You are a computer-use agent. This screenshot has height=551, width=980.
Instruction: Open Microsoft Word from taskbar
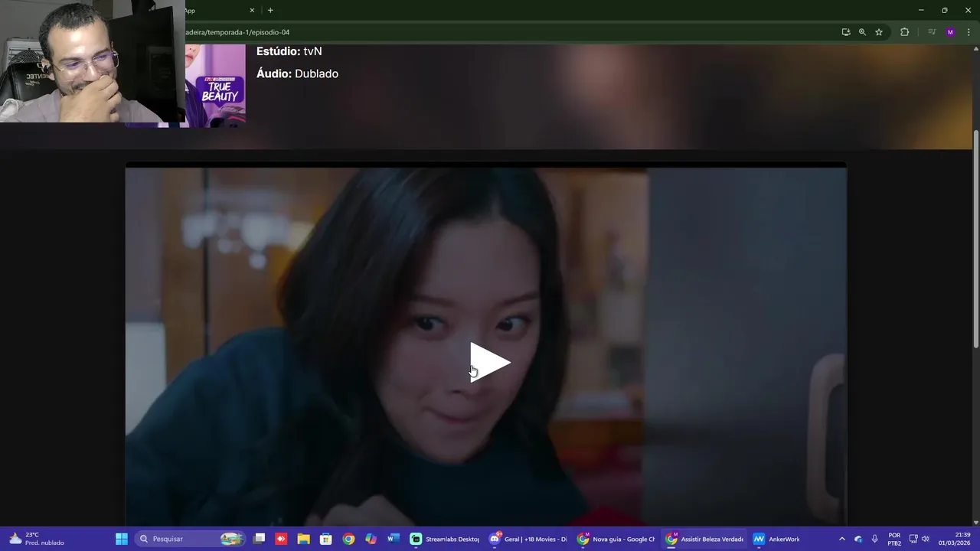(393, 539)
